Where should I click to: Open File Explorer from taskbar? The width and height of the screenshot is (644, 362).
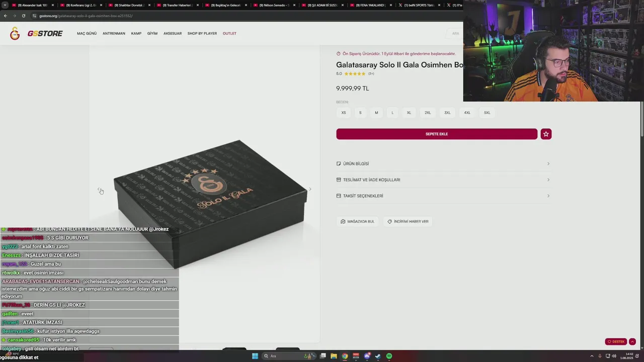(334, 356)
